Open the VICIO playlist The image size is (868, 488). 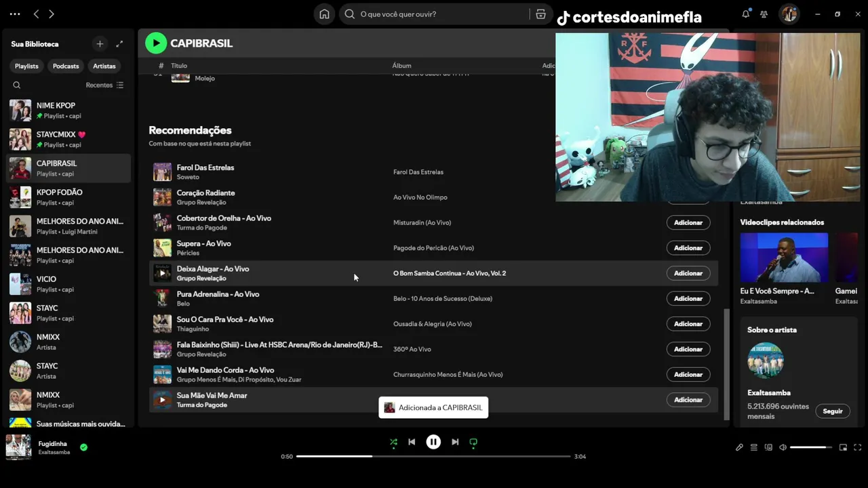pos(68,284)
